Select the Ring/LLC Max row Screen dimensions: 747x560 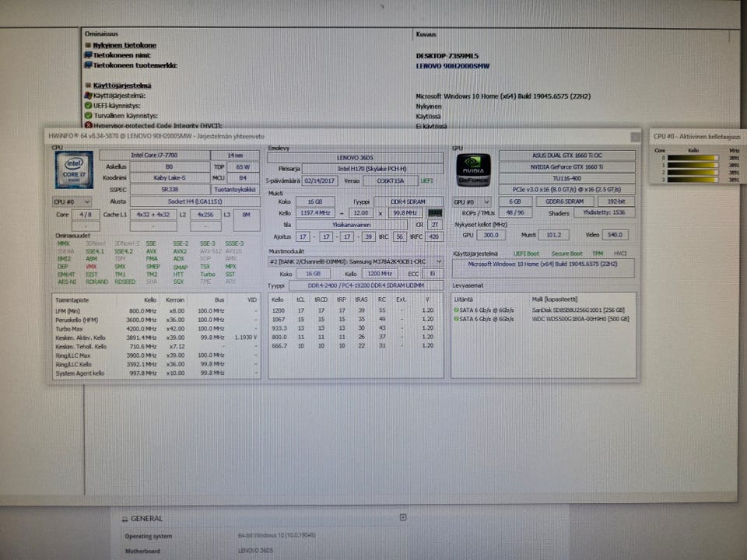click(x=156, y=355)
